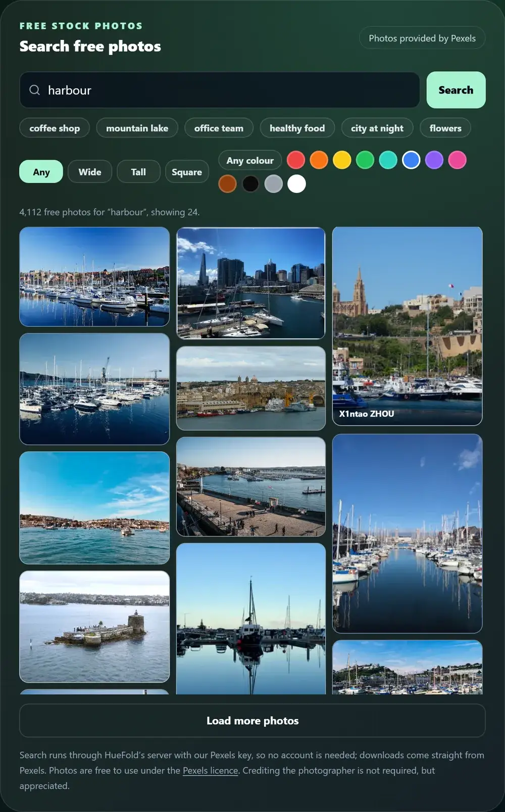This screenshot has width=505, height=812.
Task: Filter photos by blue colour
Action: pyautogui.click(x=411, y=160)
